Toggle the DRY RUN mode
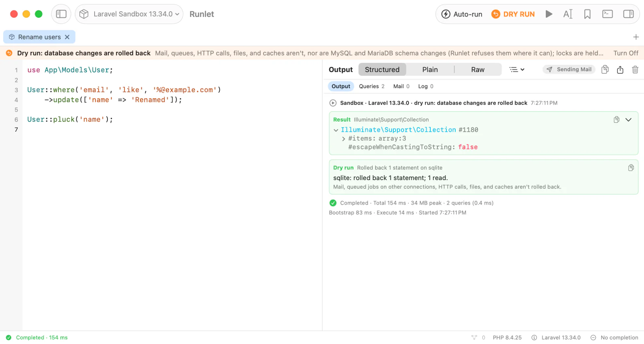The width and height of the screenshot is (644, 344). tap(513, 14)
